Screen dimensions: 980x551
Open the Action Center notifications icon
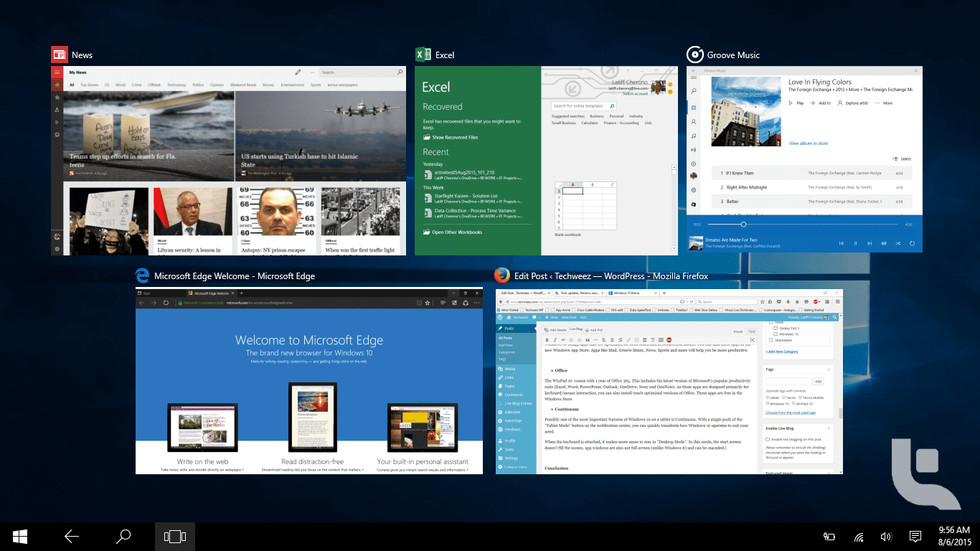[x=915, y=537]
